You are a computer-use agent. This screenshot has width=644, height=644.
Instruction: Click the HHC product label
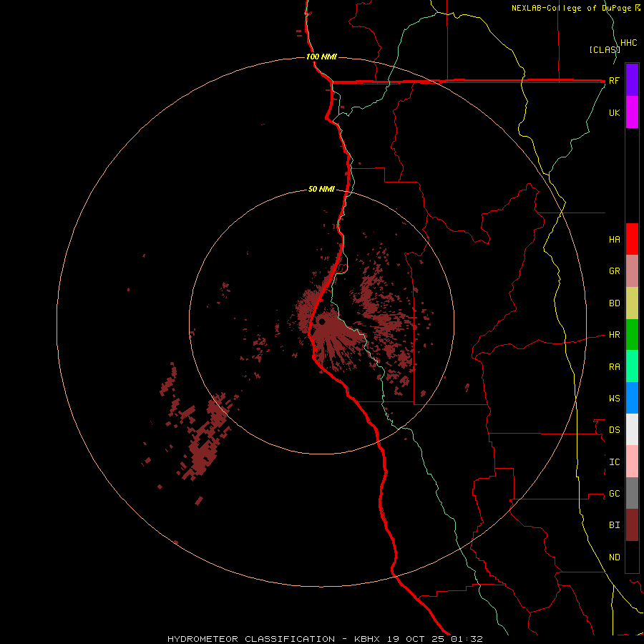[628, 43]
